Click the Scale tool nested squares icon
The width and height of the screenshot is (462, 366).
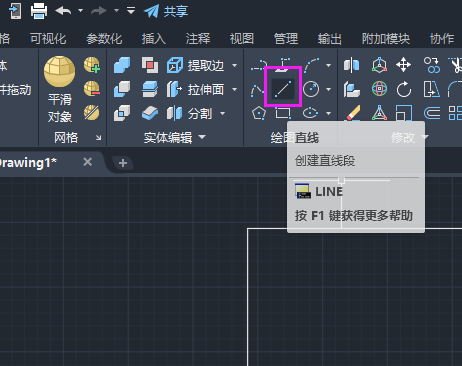[404, 113]
